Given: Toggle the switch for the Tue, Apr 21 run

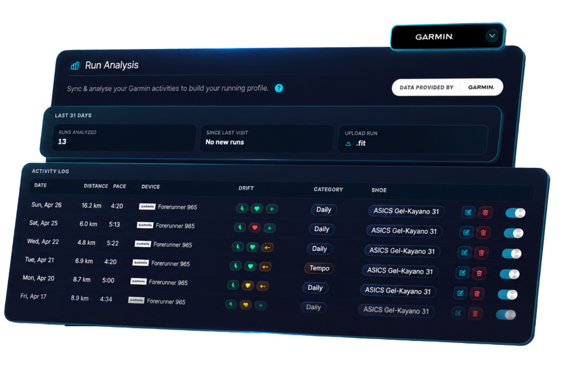Looking at the screenshot, I should pos(509,274).
